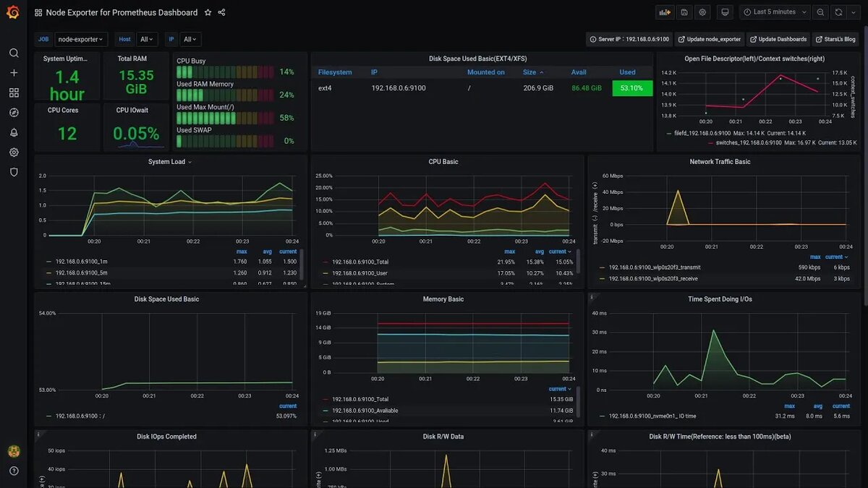Open the Grafana home logo
The image size is (868, 488).
coord(13,12)
